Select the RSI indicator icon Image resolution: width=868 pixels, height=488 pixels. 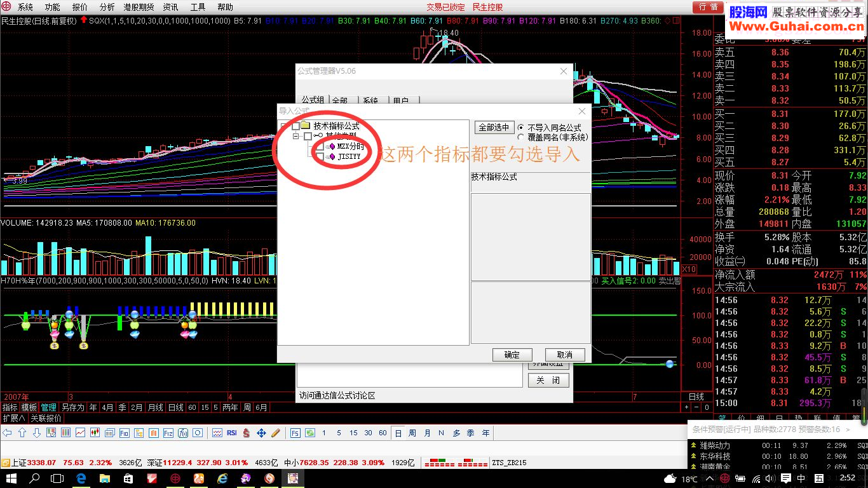tap(231, 433)
